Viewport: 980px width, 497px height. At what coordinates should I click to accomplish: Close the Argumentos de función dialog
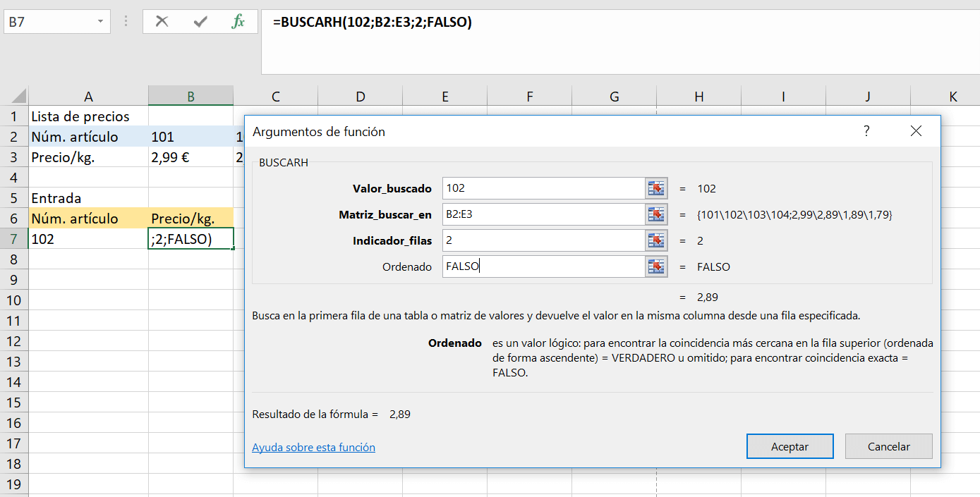tap(916, 131)
